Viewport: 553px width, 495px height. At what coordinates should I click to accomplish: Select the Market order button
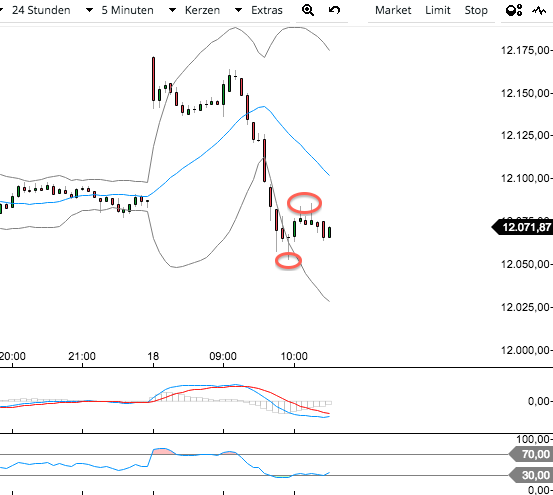click(393, 10)
